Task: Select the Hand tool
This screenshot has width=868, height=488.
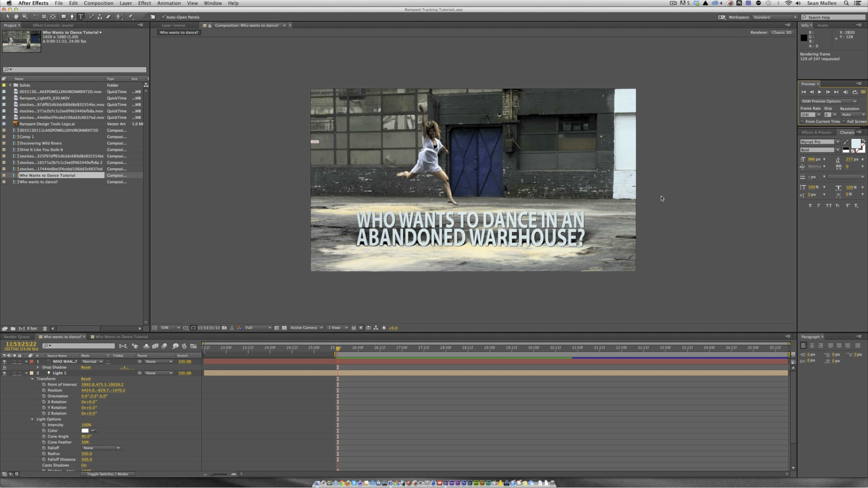Action: [x=16, y=17]
